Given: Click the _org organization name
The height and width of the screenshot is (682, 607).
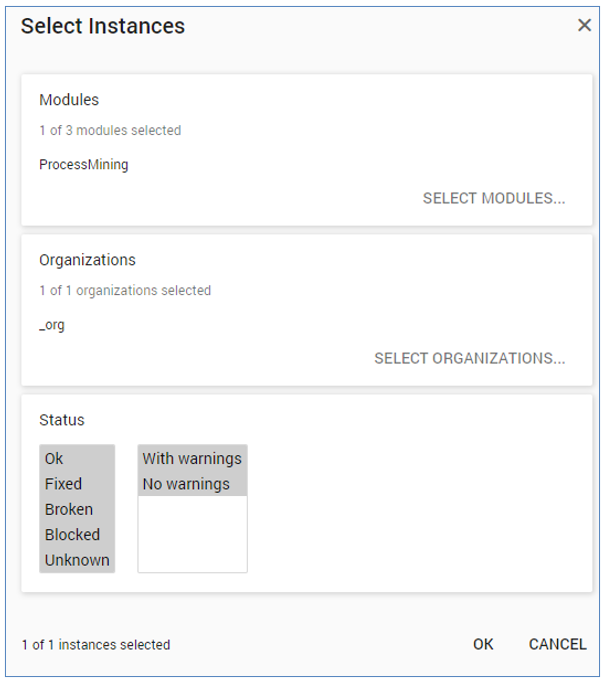Looking at the screenshot, I should pos(52,325).
